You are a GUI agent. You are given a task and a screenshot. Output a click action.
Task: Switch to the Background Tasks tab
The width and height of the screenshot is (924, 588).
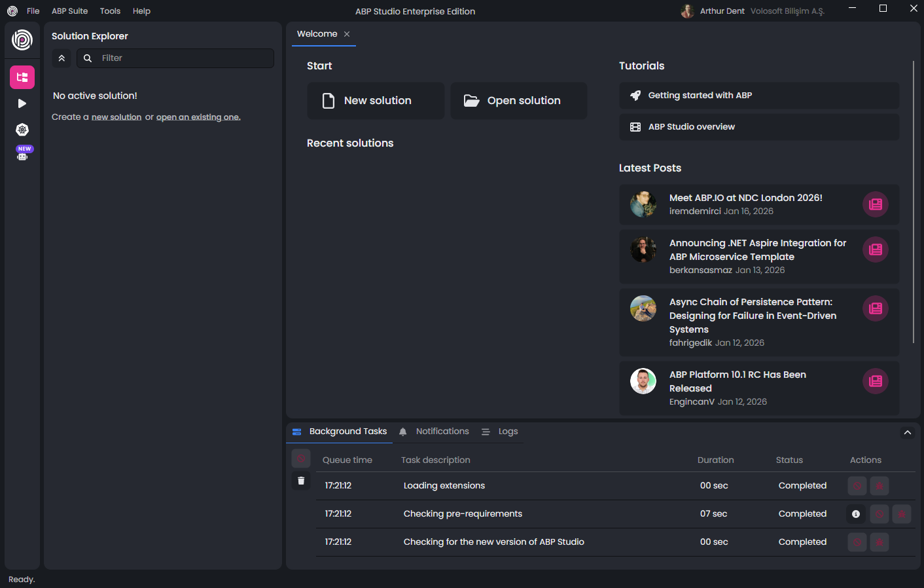(340, 432)
